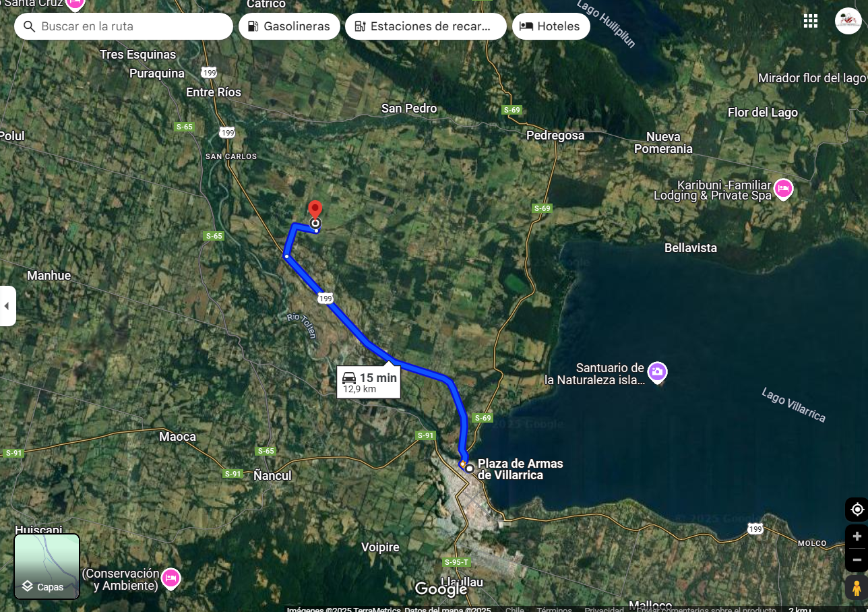Viewport: 868px width, 612px height.
Task: Open the Conservación y Ambiente hotel marker
Action: coord(170,579)
